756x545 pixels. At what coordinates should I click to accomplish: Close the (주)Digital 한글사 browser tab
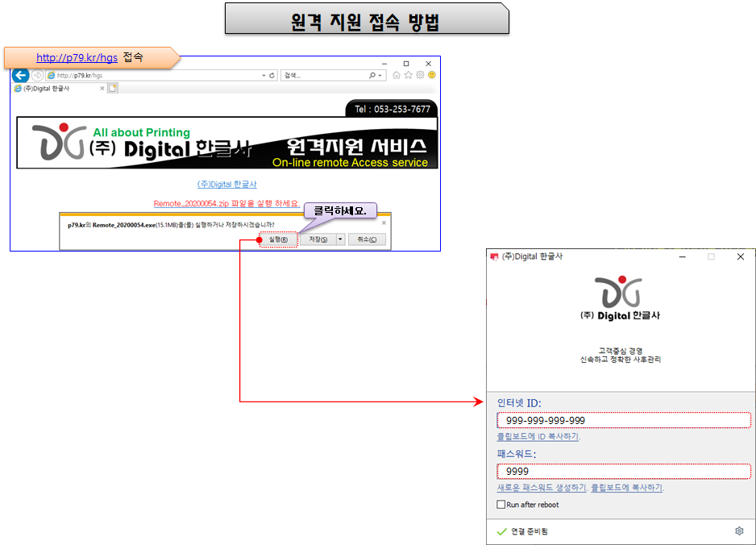(102, 88)
